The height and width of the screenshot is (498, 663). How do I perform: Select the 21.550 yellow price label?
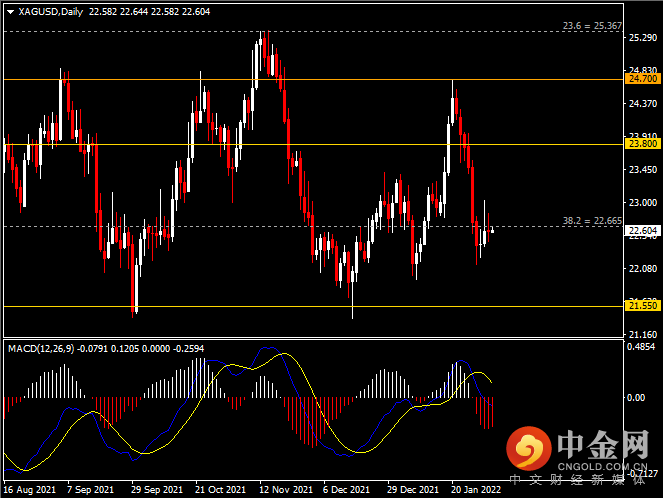(x=643, y=306)
